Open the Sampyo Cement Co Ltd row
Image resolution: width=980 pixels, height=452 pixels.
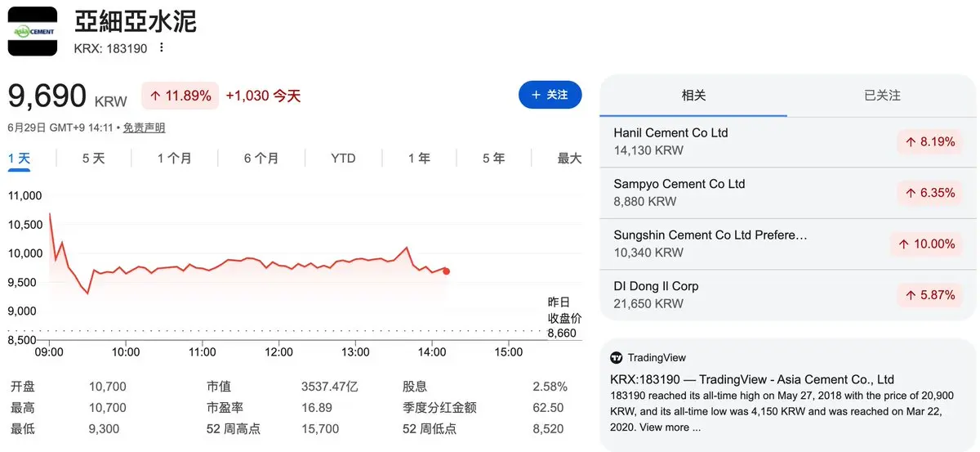pos(787,193)
